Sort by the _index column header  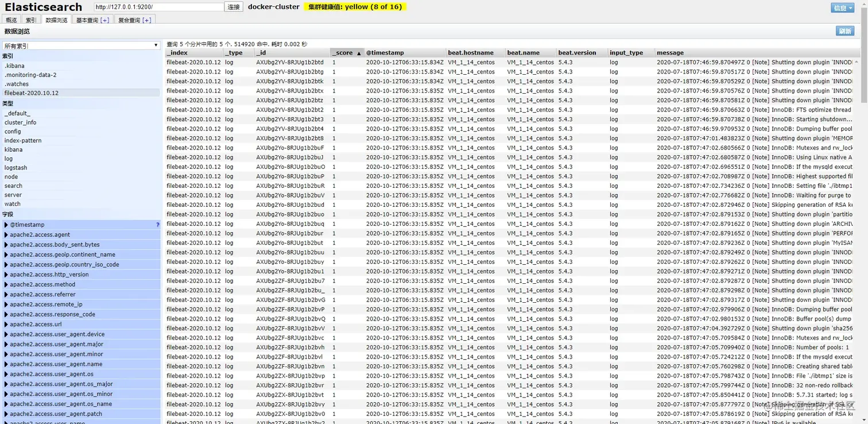(x=194, y=53)
